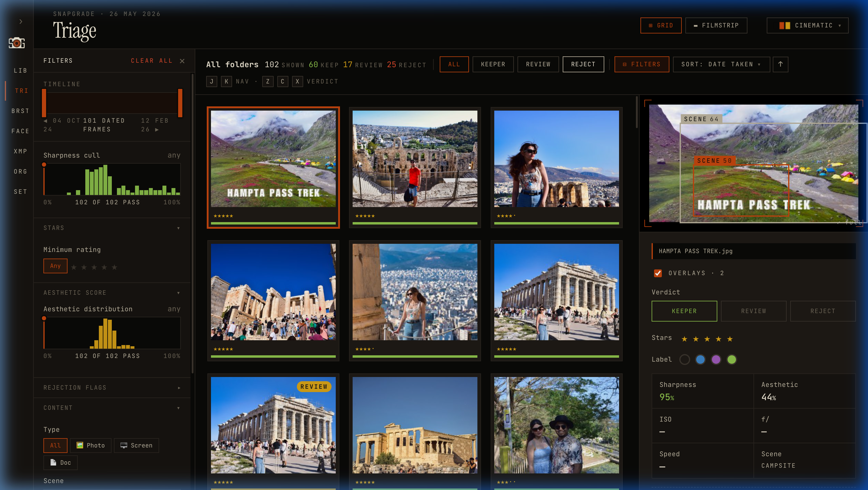
Task: Set the fifth star in Stars rating row
Action: pyautogui.click(x=730, y=339)
